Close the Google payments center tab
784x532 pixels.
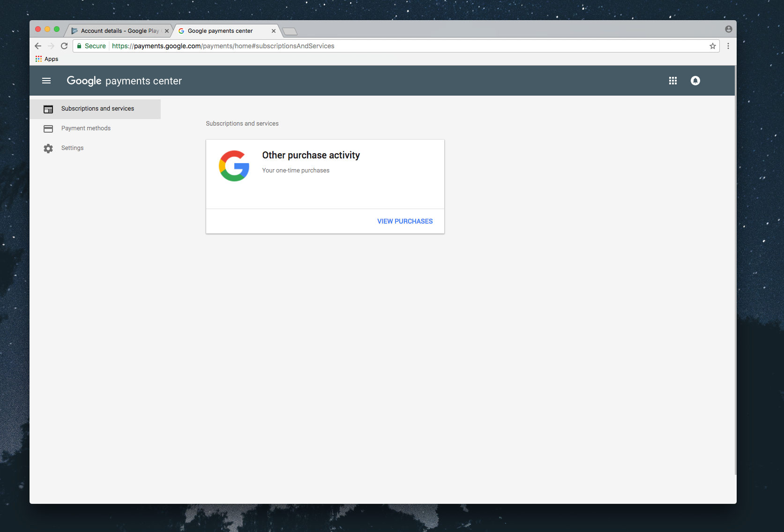[x=274, y=31]
